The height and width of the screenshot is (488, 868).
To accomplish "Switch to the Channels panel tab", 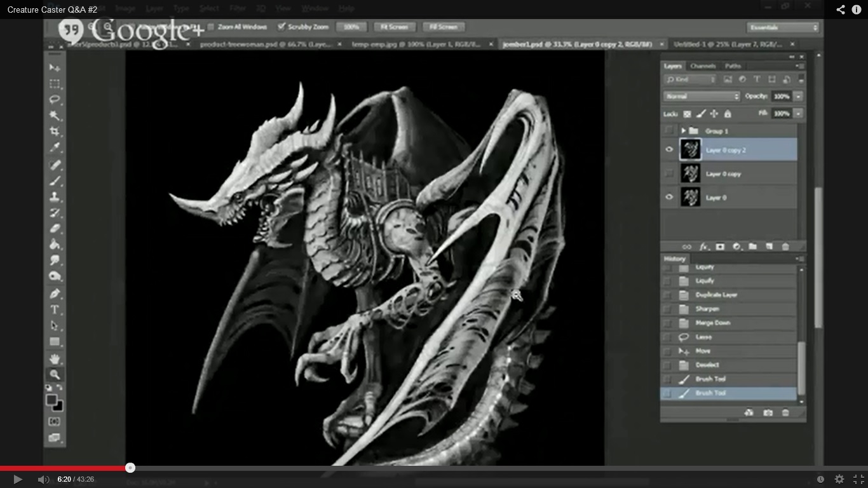I will [x=703, y=66].
